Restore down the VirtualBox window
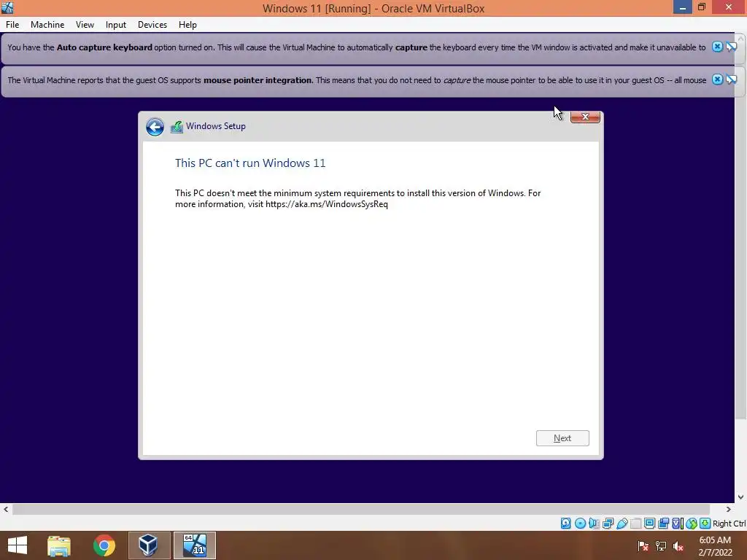 [x=701, y=7]
